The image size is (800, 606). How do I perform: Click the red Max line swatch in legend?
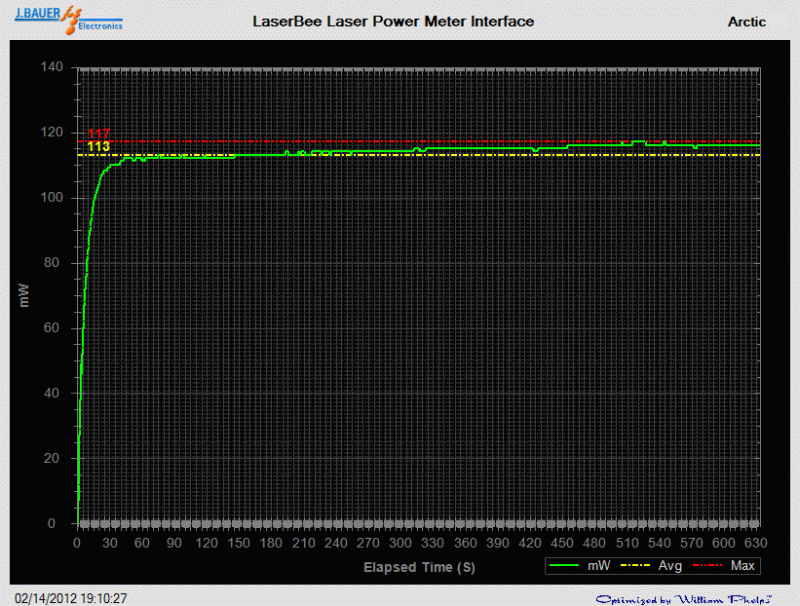707,566
